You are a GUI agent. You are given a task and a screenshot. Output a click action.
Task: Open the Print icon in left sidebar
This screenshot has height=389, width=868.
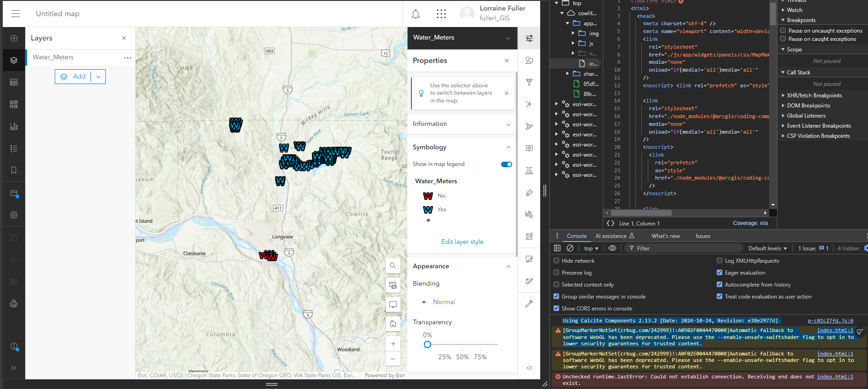(x=14, y=304)
